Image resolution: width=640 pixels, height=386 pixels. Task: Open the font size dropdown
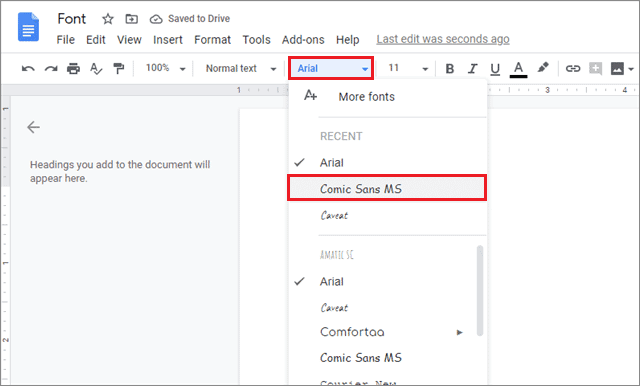point(425,69)
